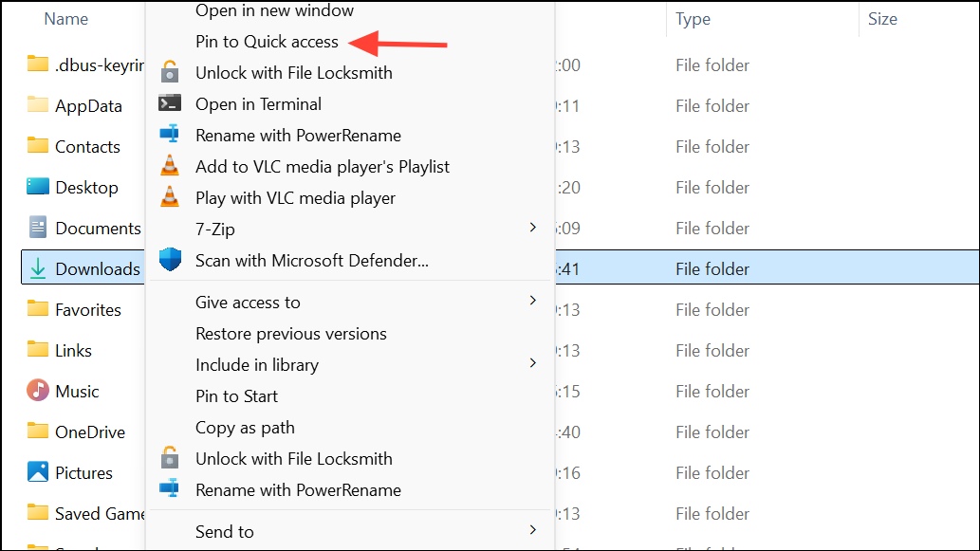Select the Pictures folder in sidebar
The image size is (980, 551).
click(x=85, y=472)
